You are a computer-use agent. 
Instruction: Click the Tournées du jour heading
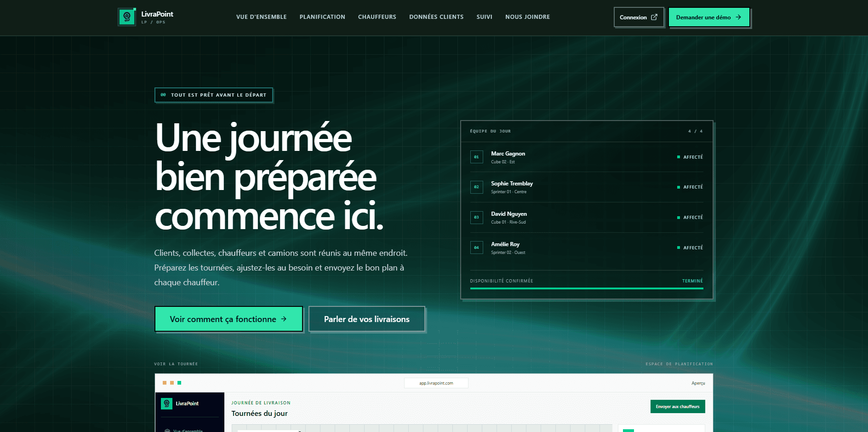coord(259,413)
